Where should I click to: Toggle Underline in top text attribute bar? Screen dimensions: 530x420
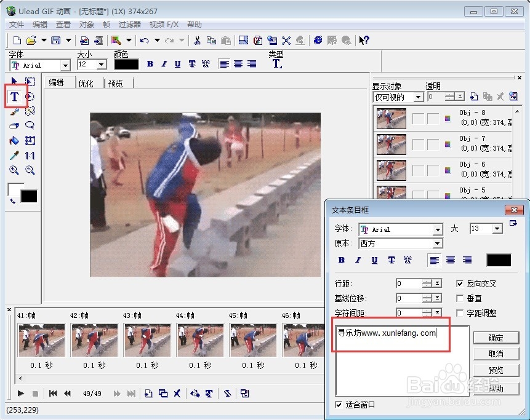(x=177, y=64)
